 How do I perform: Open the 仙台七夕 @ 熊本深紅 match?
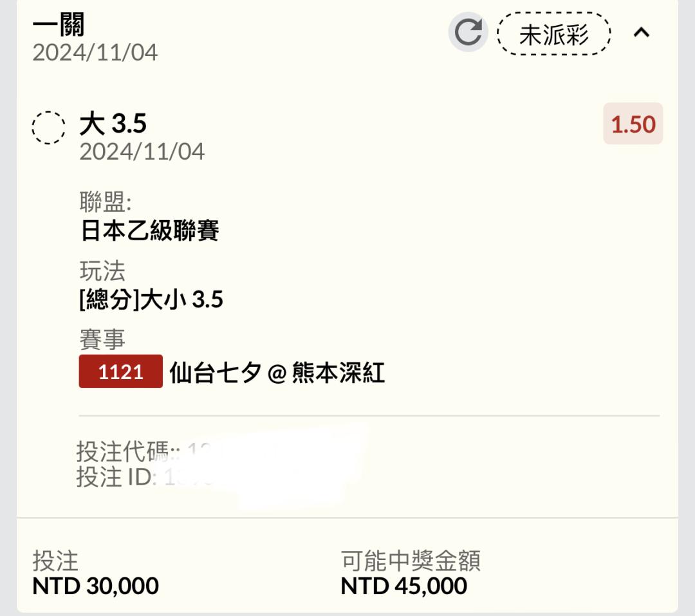(277, 372)
